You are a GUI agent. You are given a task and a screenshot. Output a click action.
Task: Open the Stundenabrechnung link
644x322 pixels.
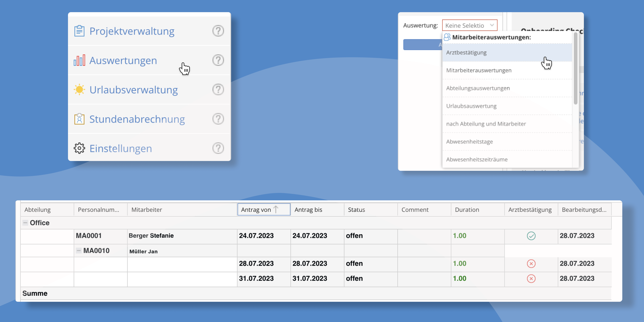click(137, 119)
